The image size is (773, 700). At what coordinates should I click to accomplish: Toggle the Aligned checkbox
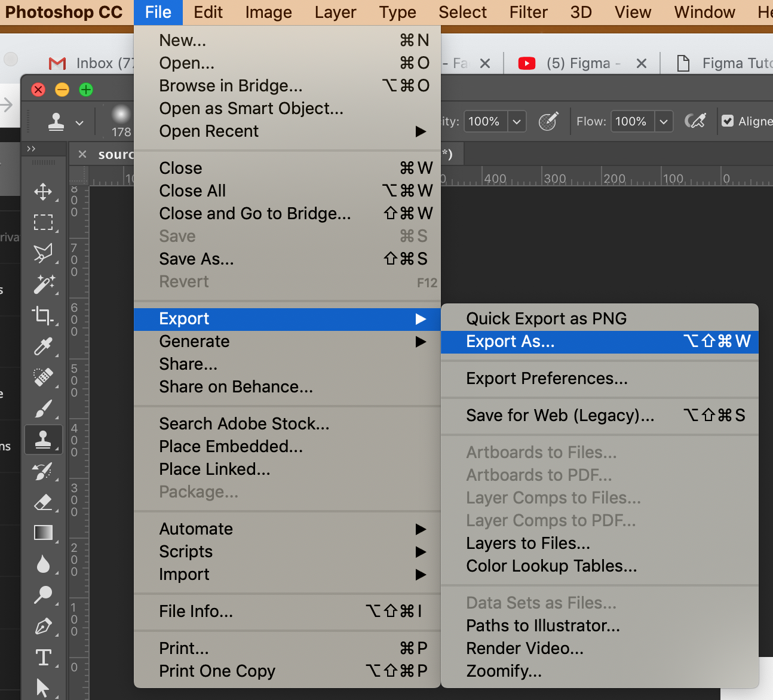click(x=728, y=121)
